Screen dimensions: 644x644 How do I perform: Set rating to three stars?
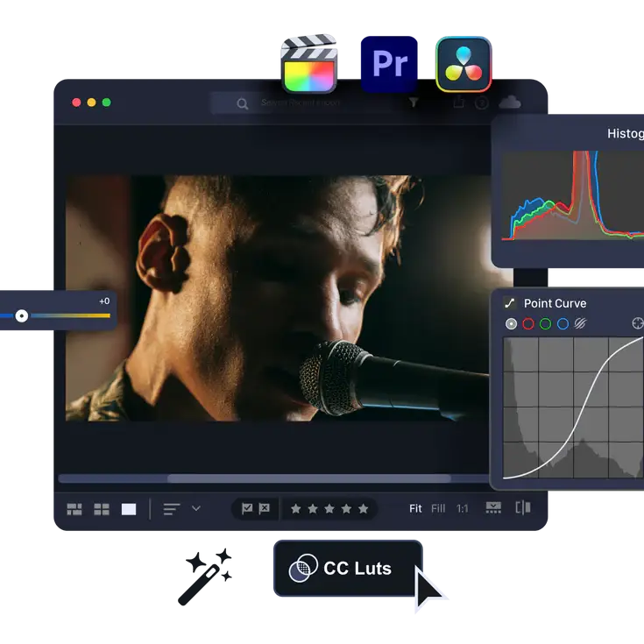[329, 509]
